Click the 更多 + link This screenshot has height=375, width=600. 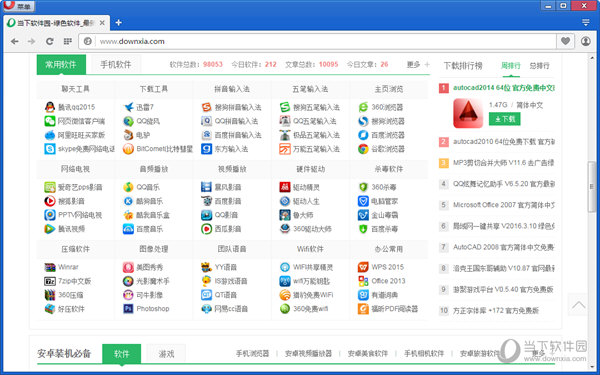click(x=418, y=65)
